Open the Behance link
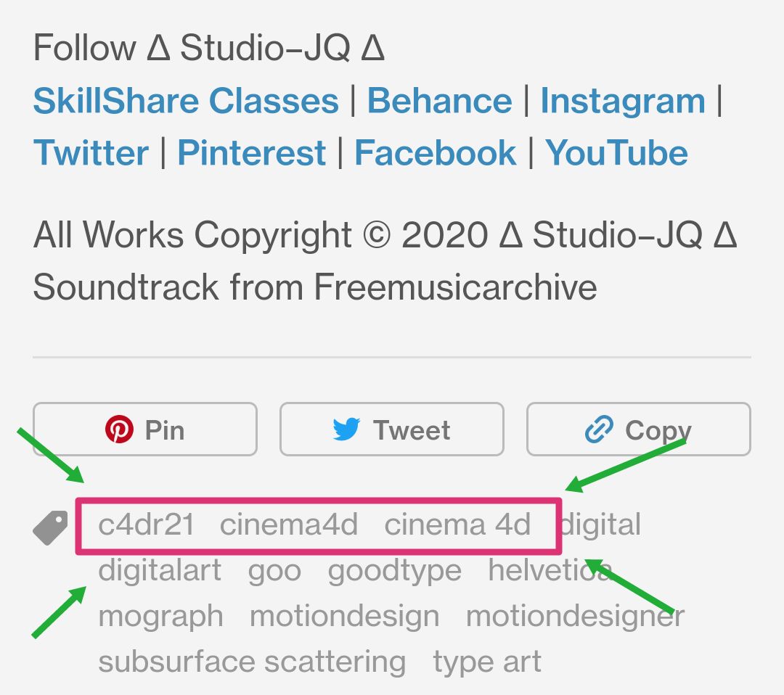Screen dimensions: 784x695 439,100
